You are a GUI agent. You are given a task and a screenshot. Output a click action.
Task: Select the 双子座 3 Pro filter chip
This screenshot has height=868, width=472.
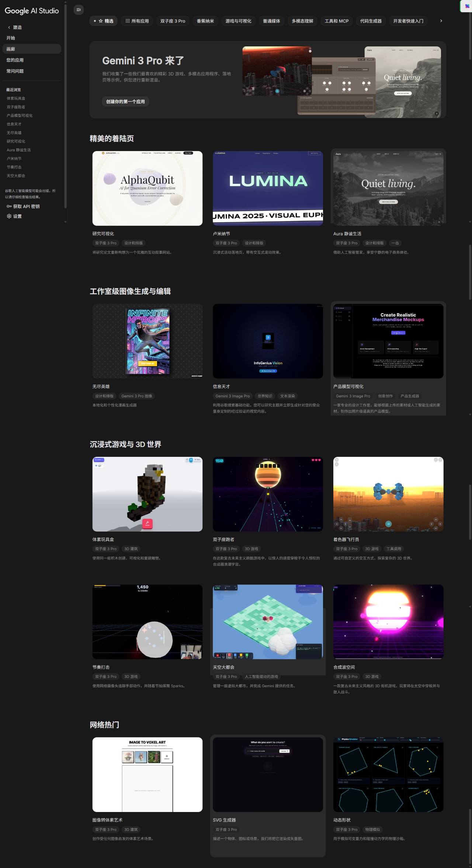(x=173, y=21)
